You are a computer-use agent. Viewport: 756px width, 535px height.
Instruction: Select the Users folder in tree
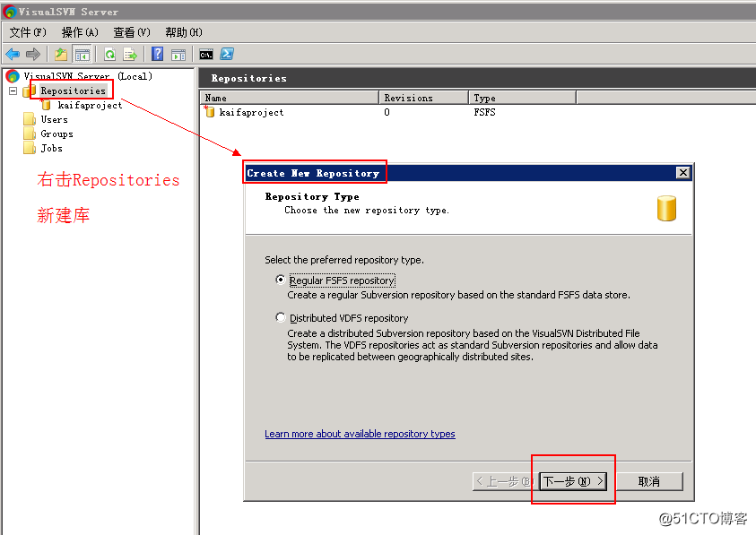click(x=54, y=119)
